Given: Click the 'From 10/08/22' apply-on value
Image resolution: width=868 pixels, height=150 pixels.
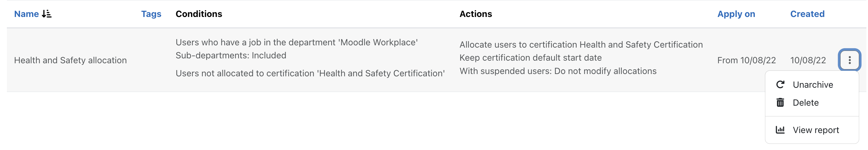Looking at the screenshot, I should pos(746,60).
